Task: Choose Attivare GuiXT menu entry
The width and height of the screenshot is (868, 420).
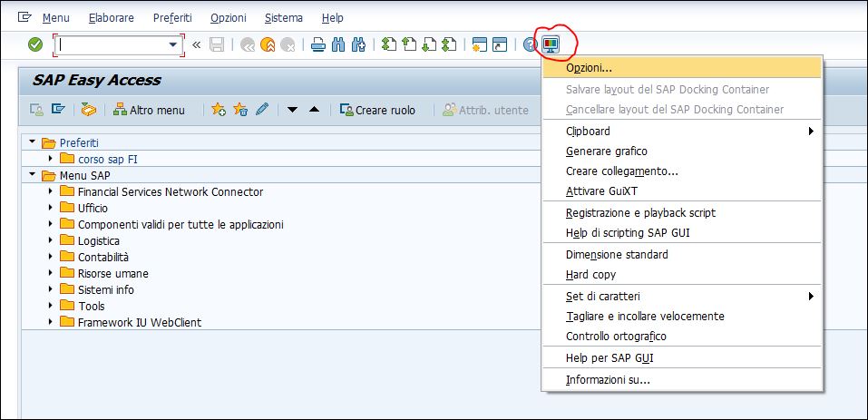Action: point(682,191)
